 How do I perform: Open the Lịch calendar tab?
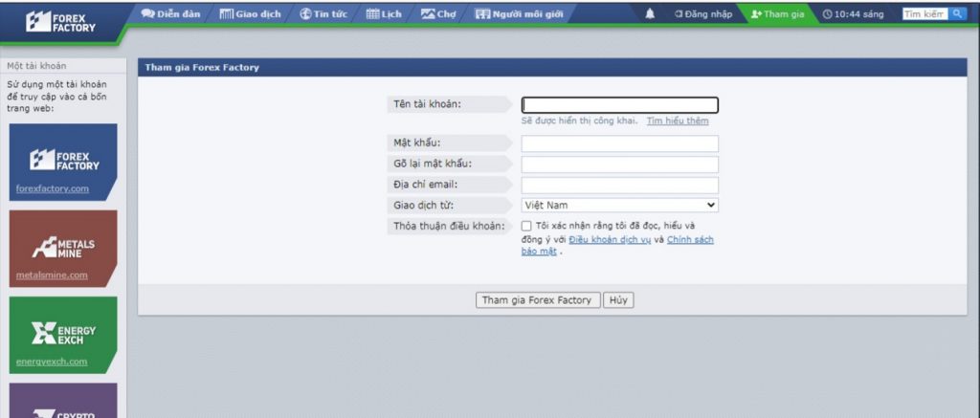pyautogui.click(x=387, y=14)
